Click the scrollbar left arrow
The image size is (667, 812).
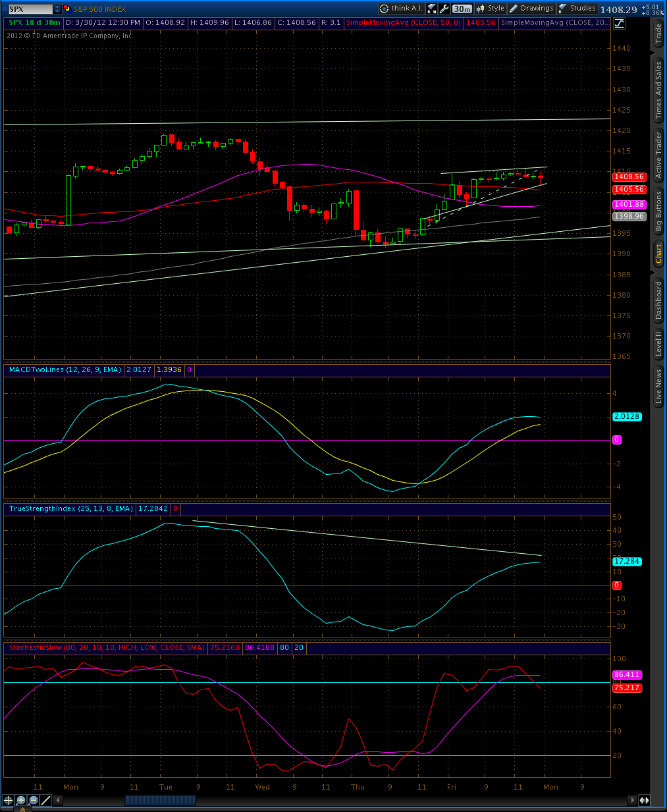(59, 800)
